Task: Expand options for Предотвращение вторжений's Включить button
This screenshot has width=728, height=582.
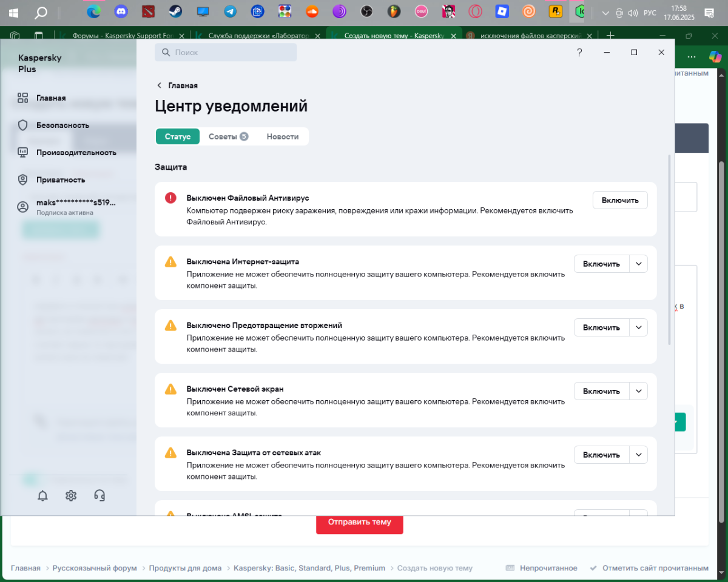Action: click(x=638, y=327)
